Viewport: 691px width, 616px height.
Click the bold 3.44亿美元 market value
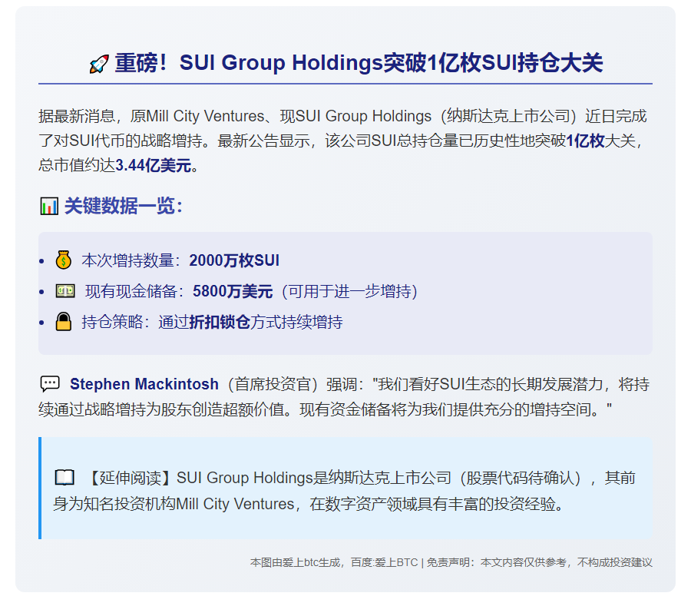(157, 166)
